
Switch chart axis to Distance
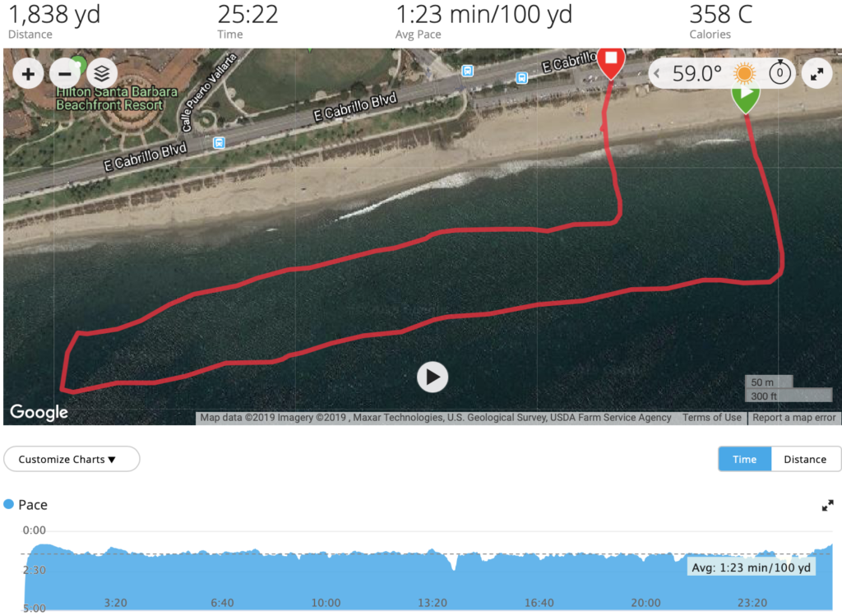(x=805, y=459)
